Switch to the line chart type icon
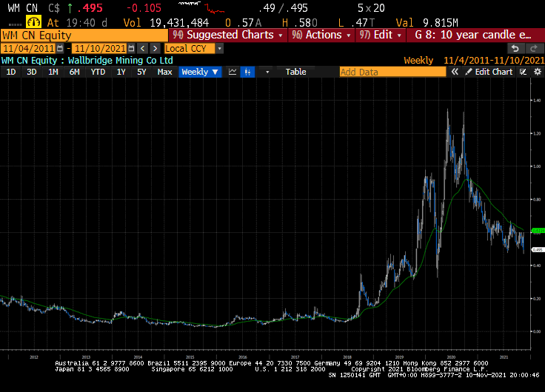This screenshot has height=392, width=545. click(233, 72)
